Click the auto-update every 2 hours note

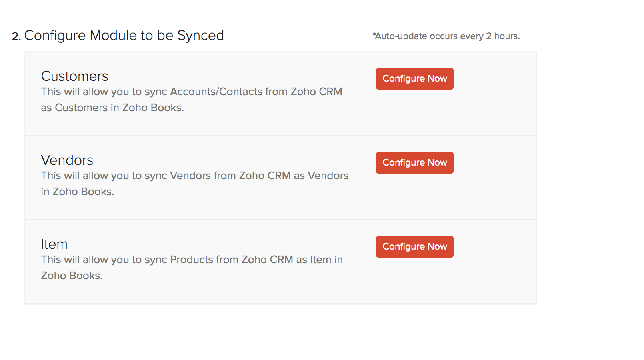point(446,36)
